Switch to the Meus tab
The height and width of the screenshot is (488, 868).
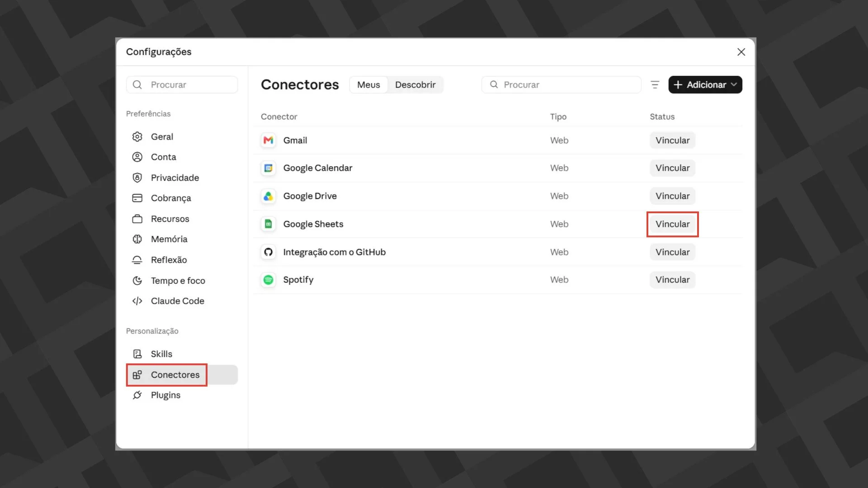point(368,84)
